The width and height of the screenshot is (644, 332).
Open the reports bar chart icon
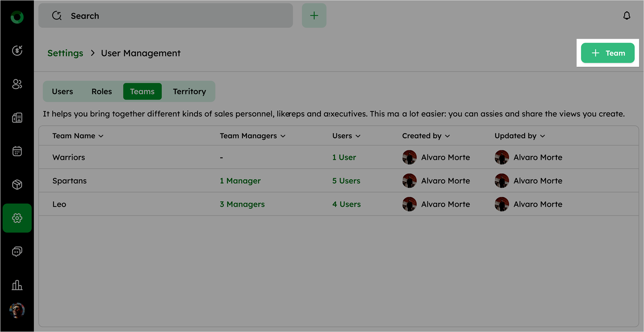[x=17, y=285]
